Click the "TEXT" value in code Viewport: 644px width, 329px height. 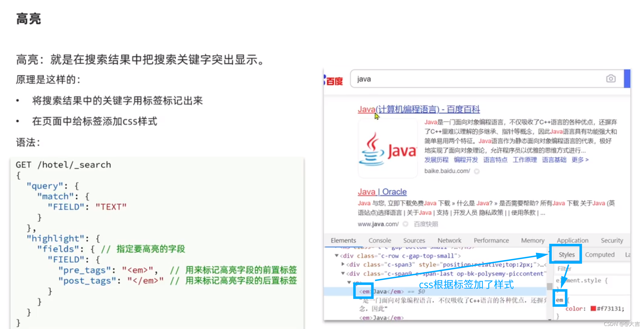pos(111,207)
